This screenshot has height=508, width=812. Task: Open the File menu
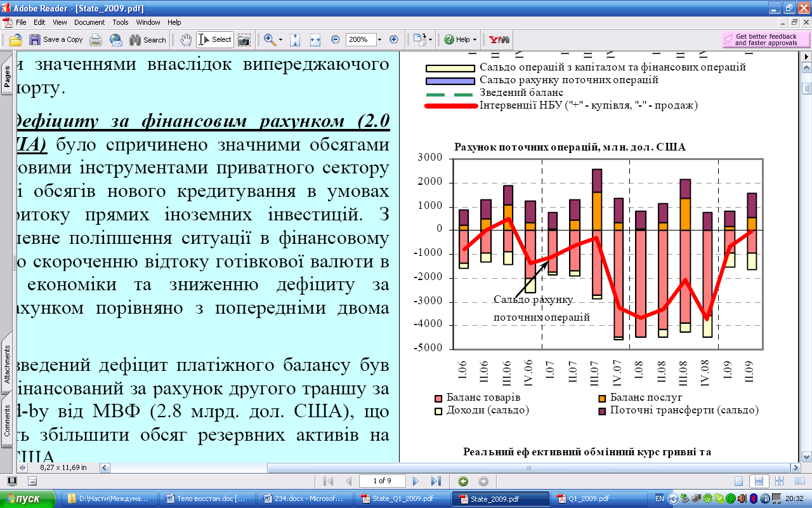(22, 22)
